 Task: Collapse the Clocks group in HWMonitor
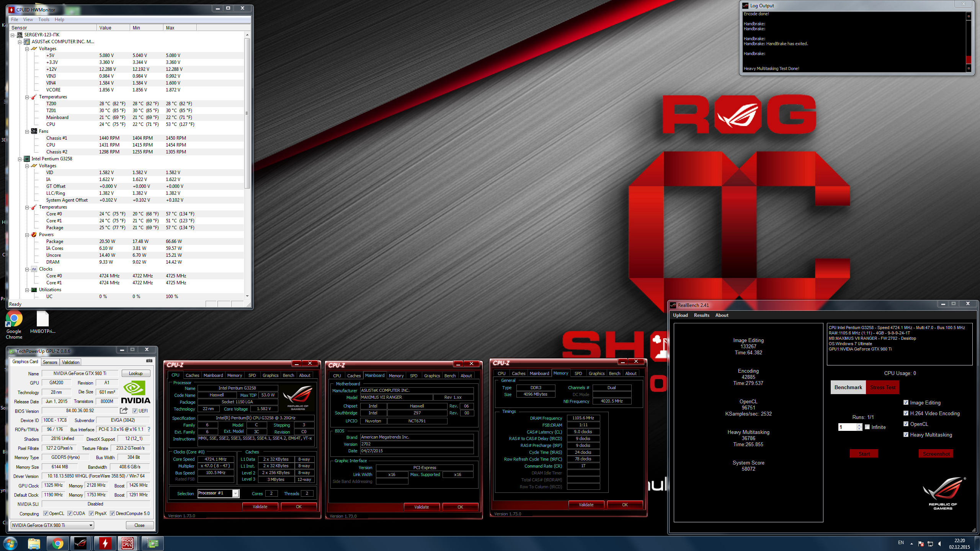(27, 269)
